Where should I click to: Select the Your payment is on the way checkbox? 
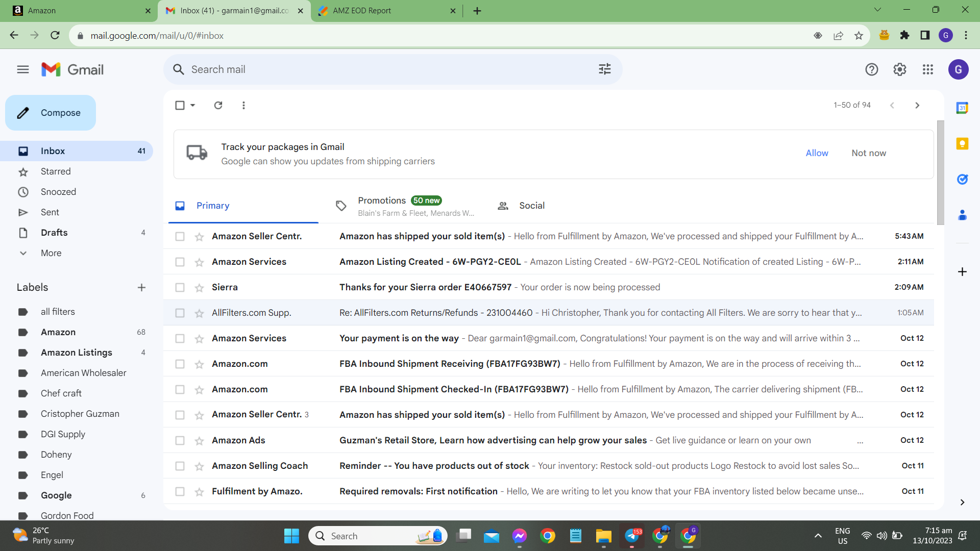pyautogui.click(x=180, y=338)
